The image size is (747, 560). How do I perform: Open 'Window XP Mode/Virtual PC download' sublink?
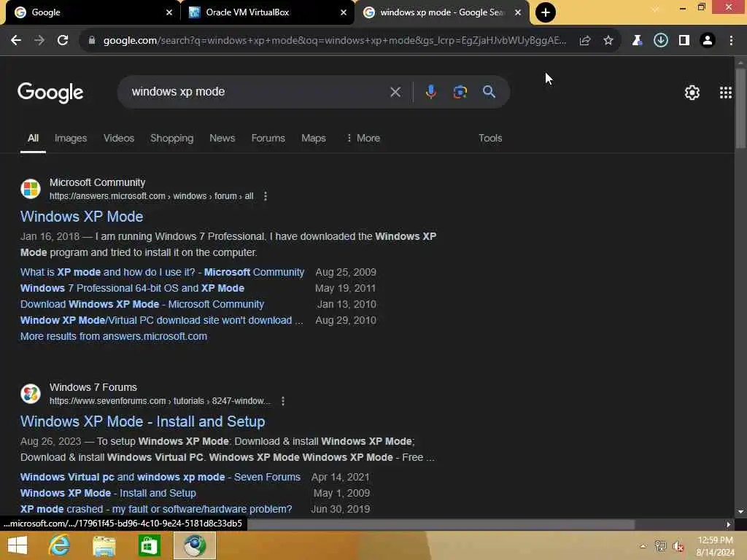[161, 321]
